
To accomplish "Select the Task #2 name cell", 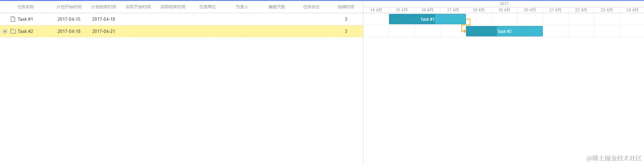I will coord(25,31).
